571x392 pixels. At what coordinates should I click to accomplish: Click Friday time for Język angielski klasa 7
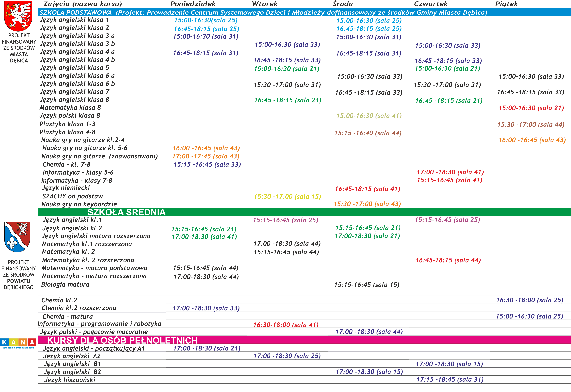[x=531, y=92]
